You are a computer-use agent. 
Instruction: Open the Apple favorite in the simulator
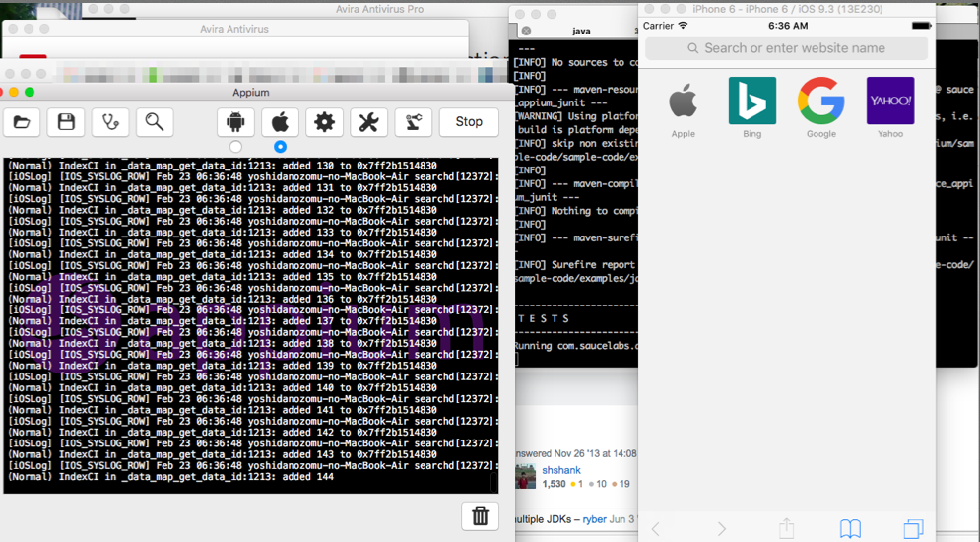click(x=684, y=106)
